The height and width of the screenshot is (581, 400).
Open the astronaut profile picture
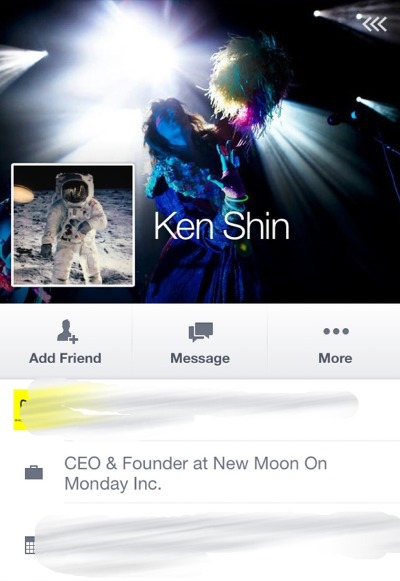point(73,225)
